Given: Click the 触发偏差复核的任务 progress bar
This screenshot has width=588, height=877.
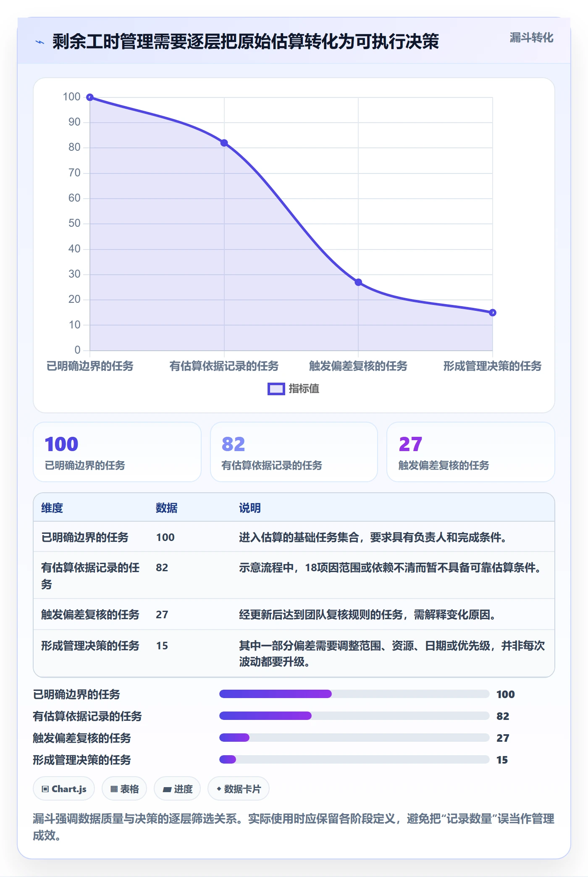Looking at the screenshot, I should pos(354,738).
